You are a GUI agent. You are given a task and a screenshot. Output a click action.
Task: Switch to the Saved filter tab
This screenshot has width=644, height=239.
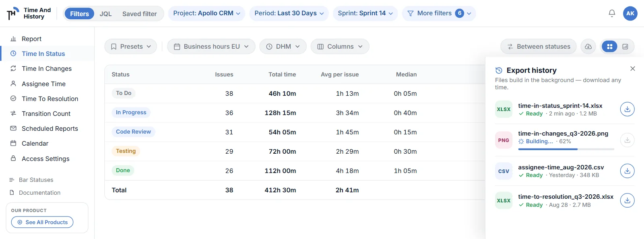139,14
